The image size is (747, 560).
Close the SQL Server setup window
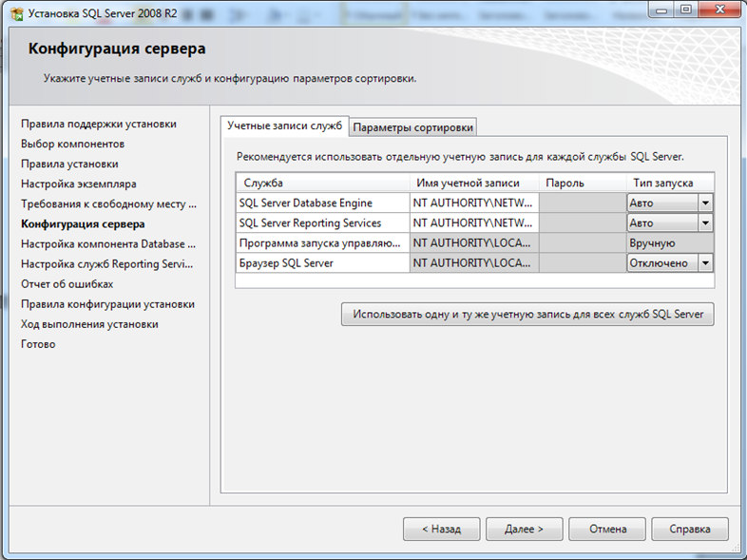(720, 10)
